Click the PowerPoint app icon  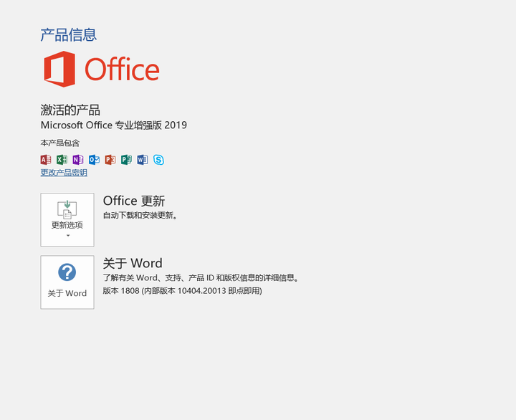click(110, 160)
